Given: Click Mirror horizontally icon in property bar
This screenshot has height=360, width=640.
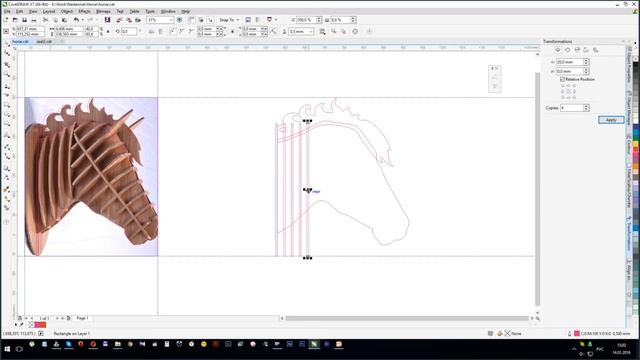Looking at the screenshot, I should (151, 31).
